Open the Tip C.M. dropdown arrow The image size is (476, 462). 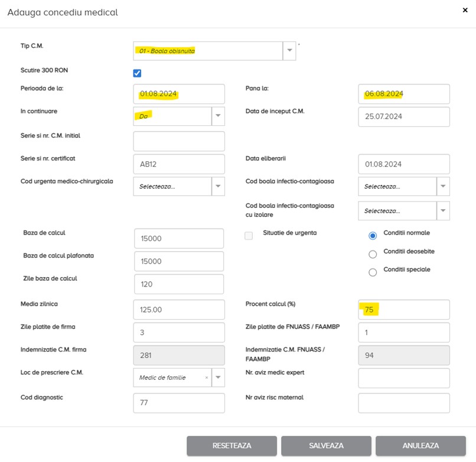(x=289, y=51)
